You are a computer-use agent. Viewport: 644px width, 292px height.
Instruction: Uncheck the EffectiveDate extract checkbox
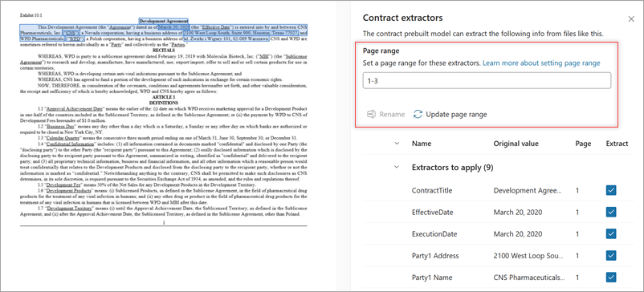(611, 212)
